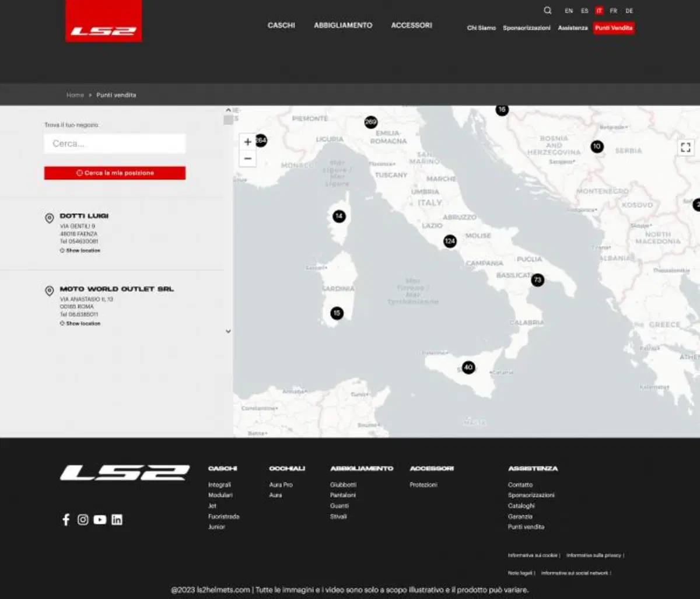The width and height of the screenshot is (700, 599).
Task: Open the cluster marker labeled 14
Action: (339, 216)
